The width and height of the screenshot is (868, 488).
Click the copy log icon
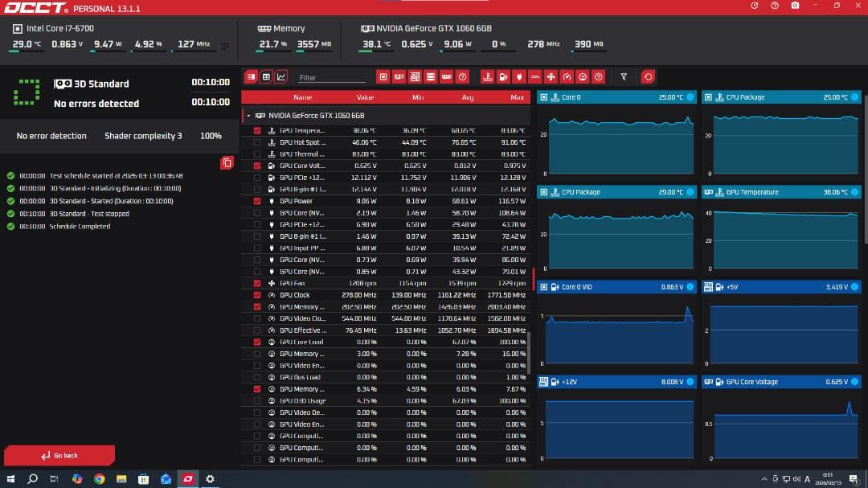click(x=227, y=163)
